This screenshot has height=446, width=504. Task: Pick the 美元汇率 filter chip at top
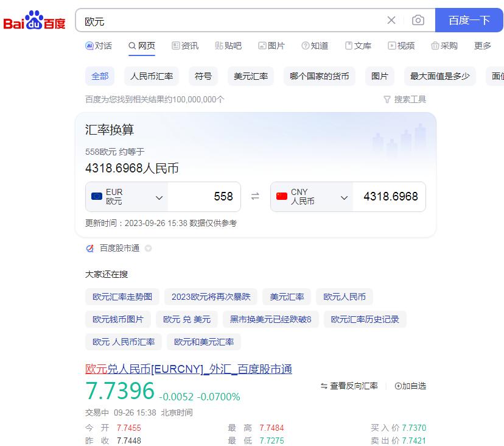[x=251, y=76]
